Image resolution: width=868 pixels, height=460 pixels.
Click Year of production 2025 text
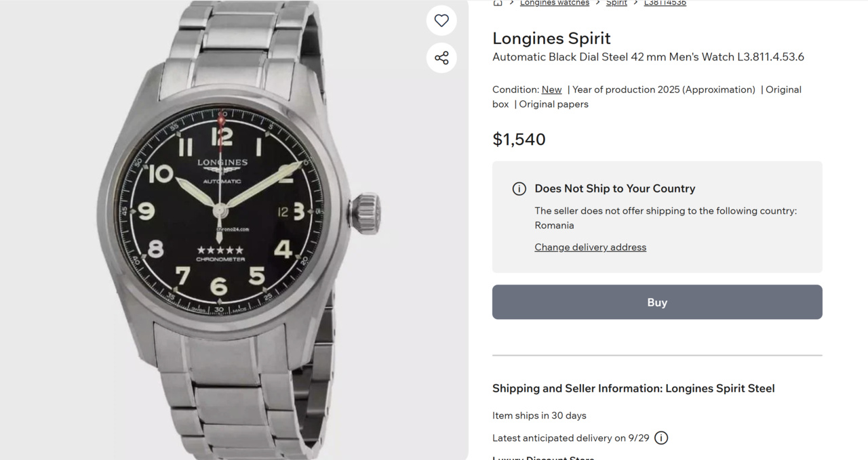pyautogui.click(x=663, y=89)
